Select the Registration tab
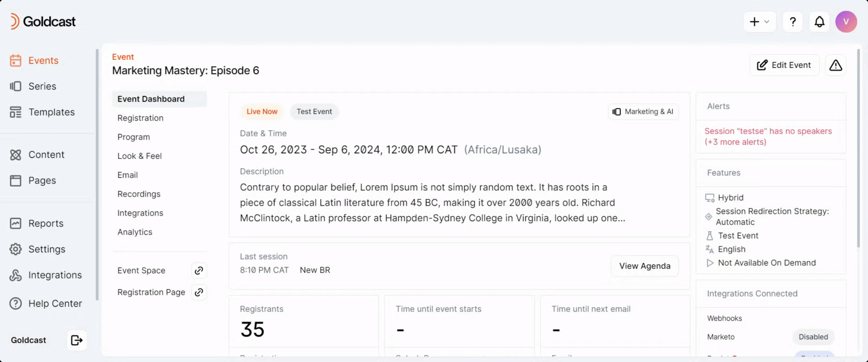 140,118
